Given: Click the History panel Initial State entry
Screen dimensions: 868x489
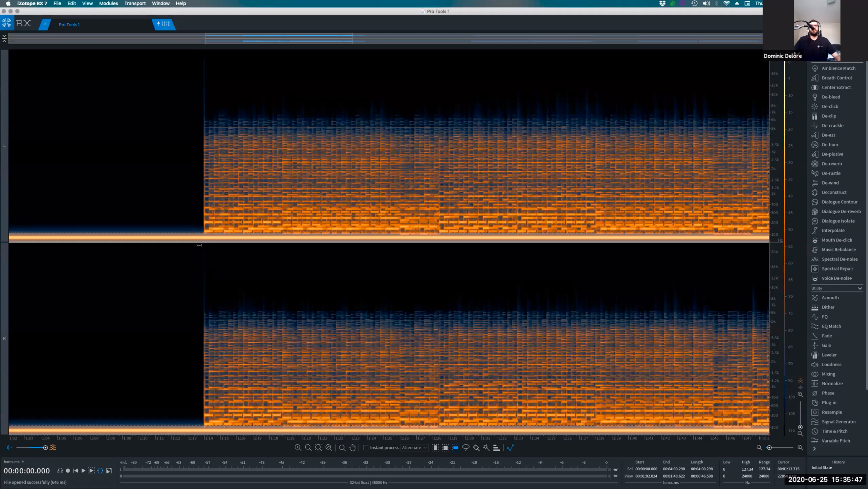Looking at the screenshot, I should click(x=821, y=467).
